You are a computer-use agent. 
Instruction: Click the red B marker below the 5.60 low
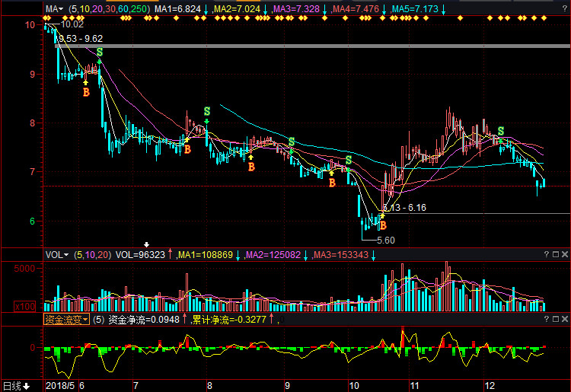383,226
